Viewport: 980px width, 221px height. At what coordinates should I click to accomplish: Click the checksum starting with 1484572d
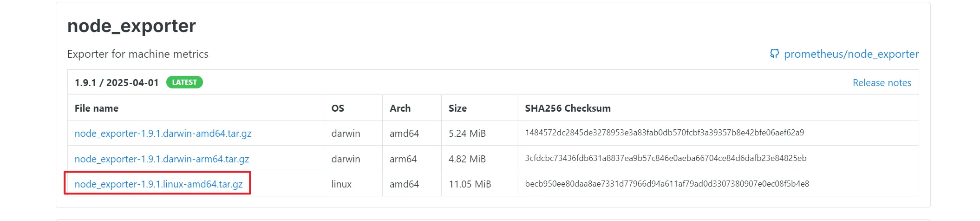click(664, 133)
